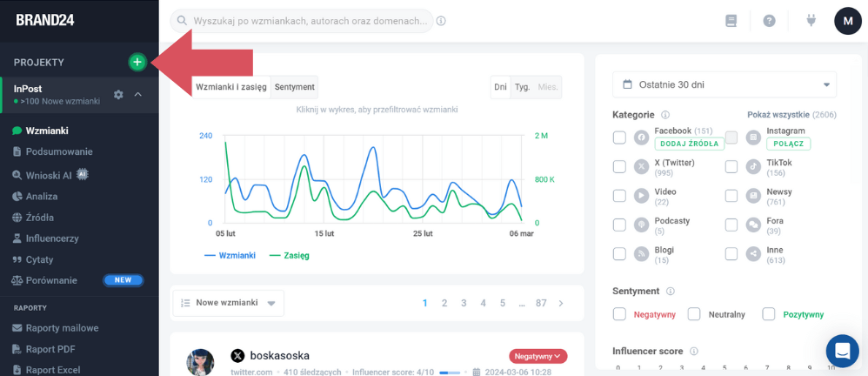Check the Blogi checkbox
Viewport: 868px width, 376px height.
pos(619,253)
